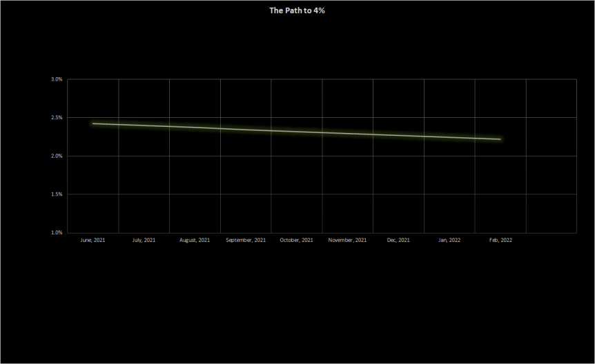595x364 pixels.
Task: Click the "November, 2021" axis label
Action: point(347,241)
